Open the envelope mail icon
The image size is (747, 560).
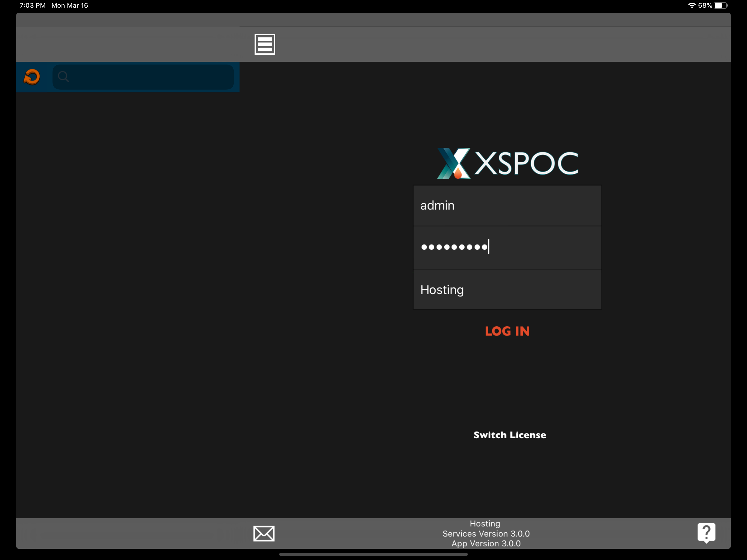click(x=264, y=533)
